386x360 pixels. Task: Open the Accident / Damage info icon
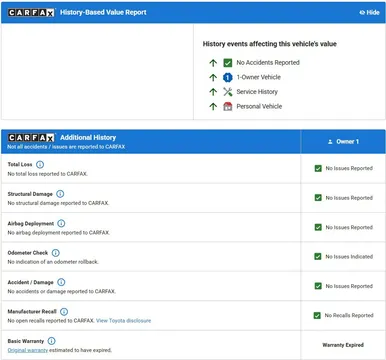(61, 282)
